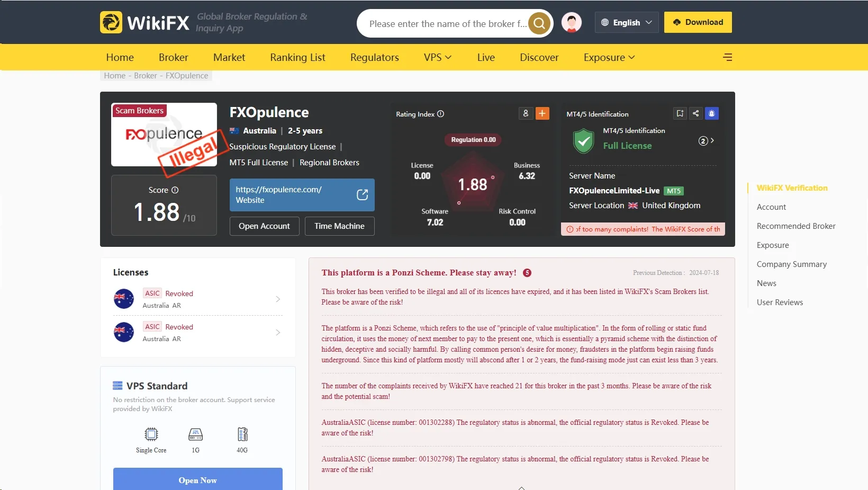This screenshot has height=490, width=868.
Task: Click the green Full License shield icon
Action: click(x=583, y=141)
